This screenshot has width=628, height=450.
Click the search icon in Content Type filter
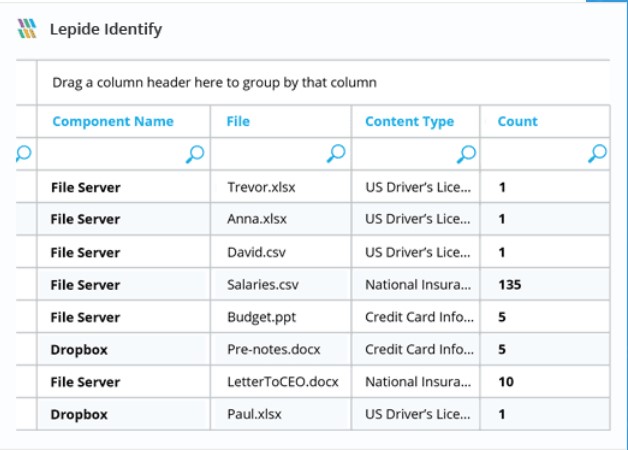[467, 154]
